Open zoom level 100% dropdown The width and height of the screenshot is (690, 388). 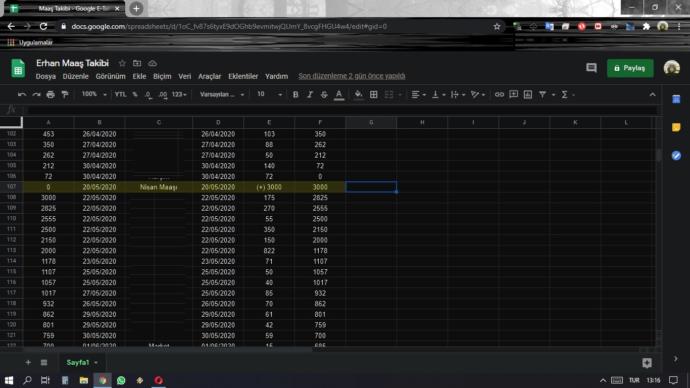pyautogui.click(x=94, y=95)
